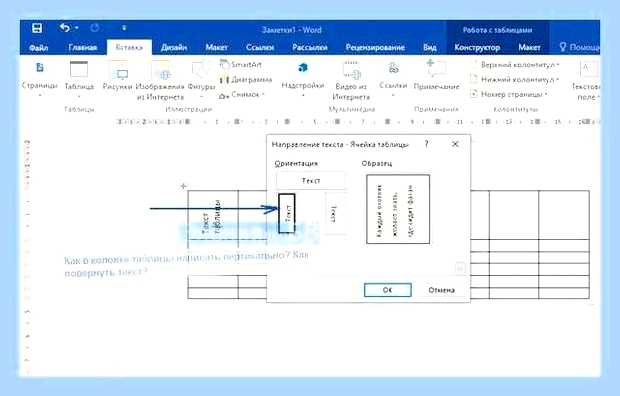
Task: Click the Диаграмма chart icon
Action: (x=246, y=80)
